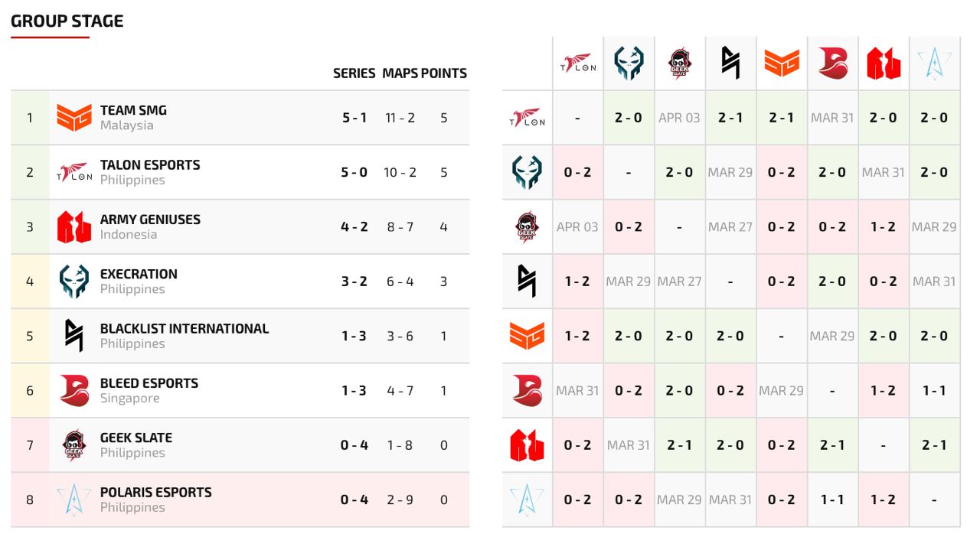Click Execration logo in matrix column header

pos(629,63)
